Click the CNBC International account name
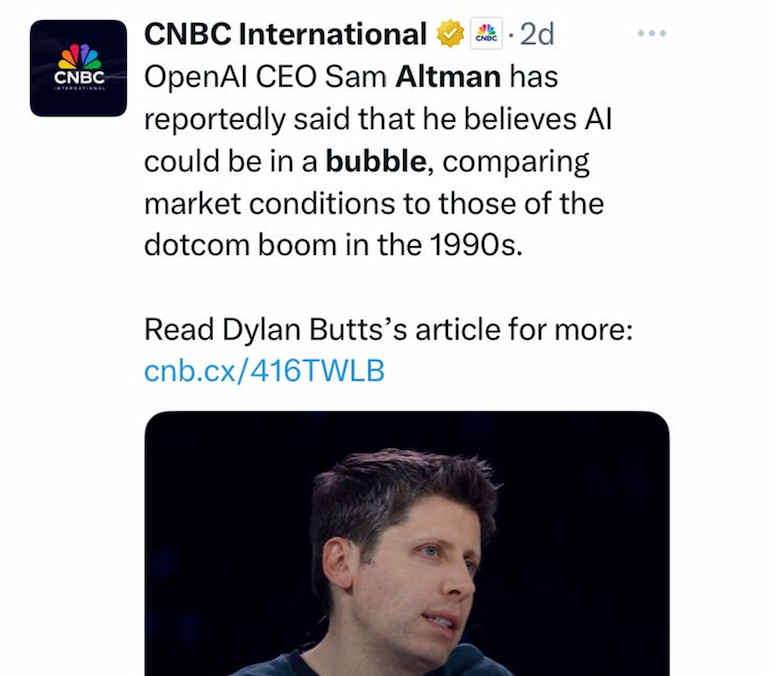Image resolution: width=769 pixels, height=676 pixels. (285, 35)
